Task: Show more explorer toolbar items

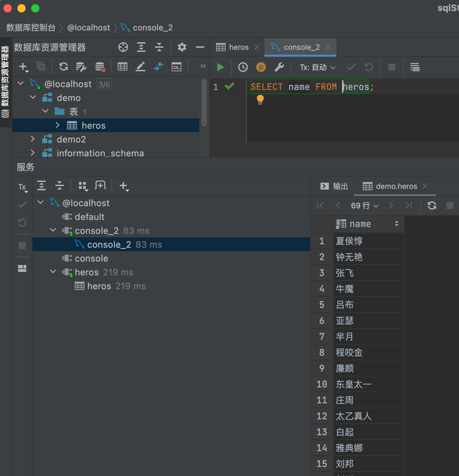Action: click(203, 66)
